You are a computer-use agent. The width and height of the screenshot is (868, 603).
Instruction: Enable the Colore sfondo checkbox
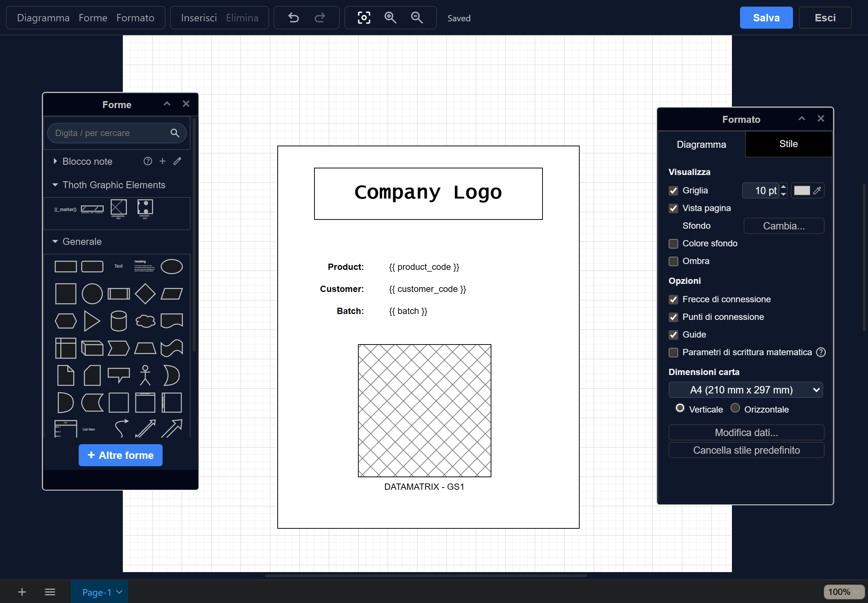[673, 244]
